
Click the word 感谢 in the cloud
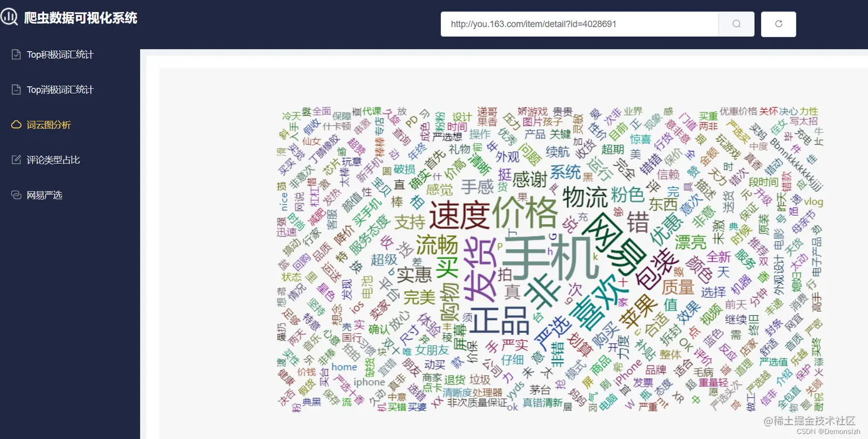(529, 180)
